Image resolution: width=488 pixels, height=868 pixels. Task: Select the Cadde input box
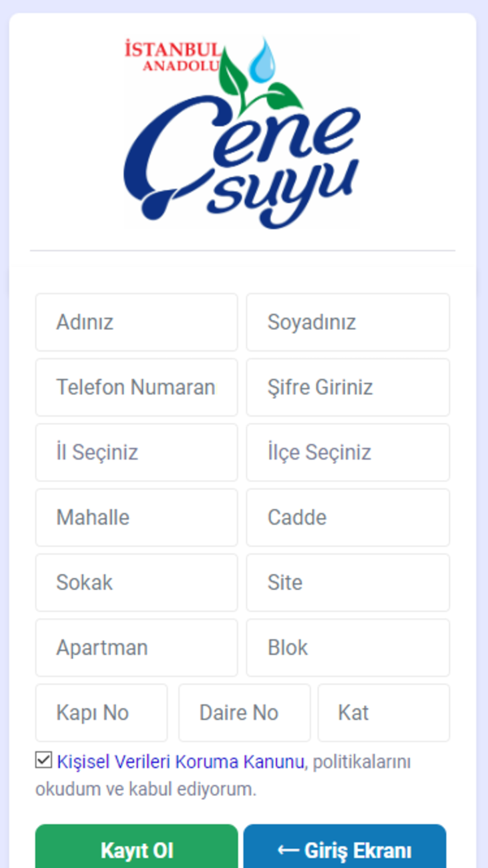pyautogui.click(x=348, y=517)
